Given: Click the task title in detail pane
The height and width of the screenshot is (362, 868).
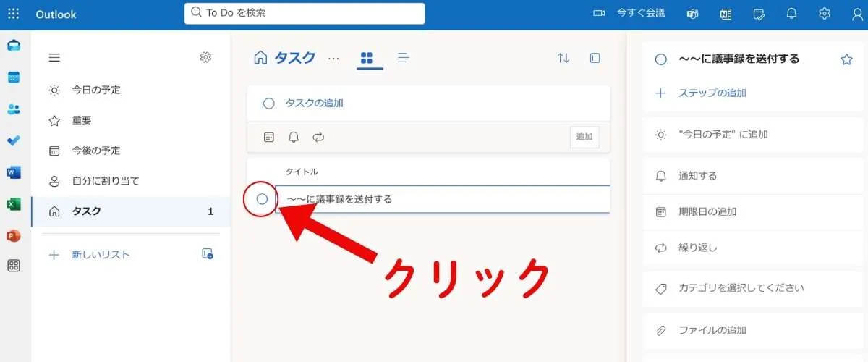Looking at the screenshot, I should tap(739, 59).
